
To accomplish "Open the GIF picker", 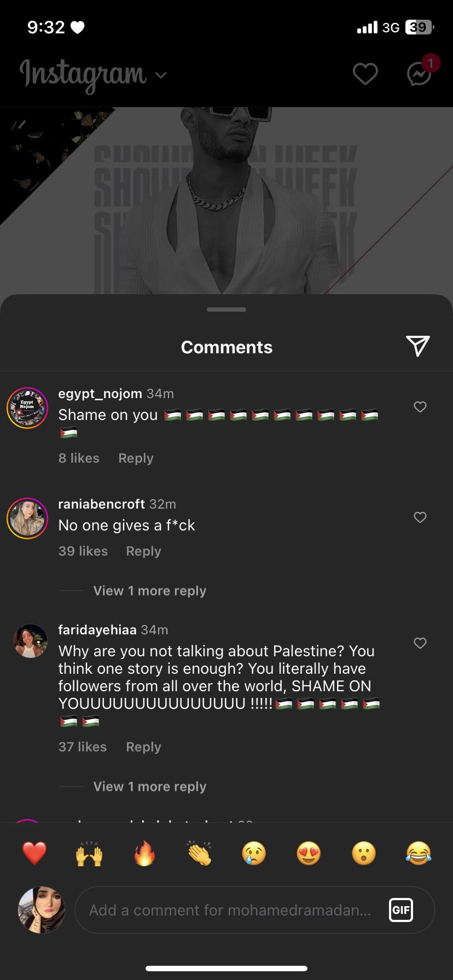I will click(x=400, y=910).
